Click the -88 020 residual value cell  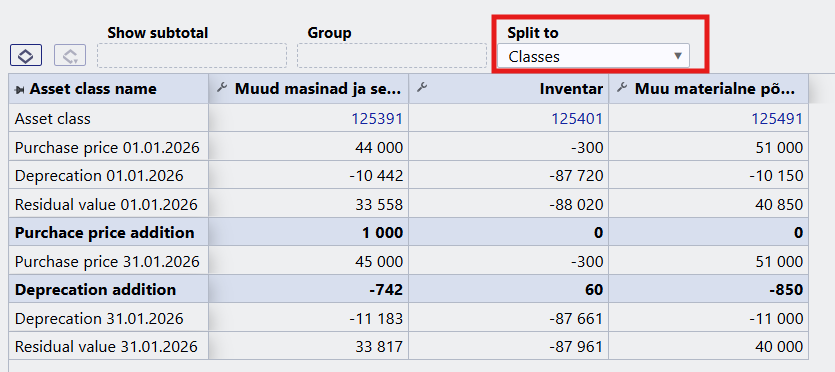coord(509,204)
